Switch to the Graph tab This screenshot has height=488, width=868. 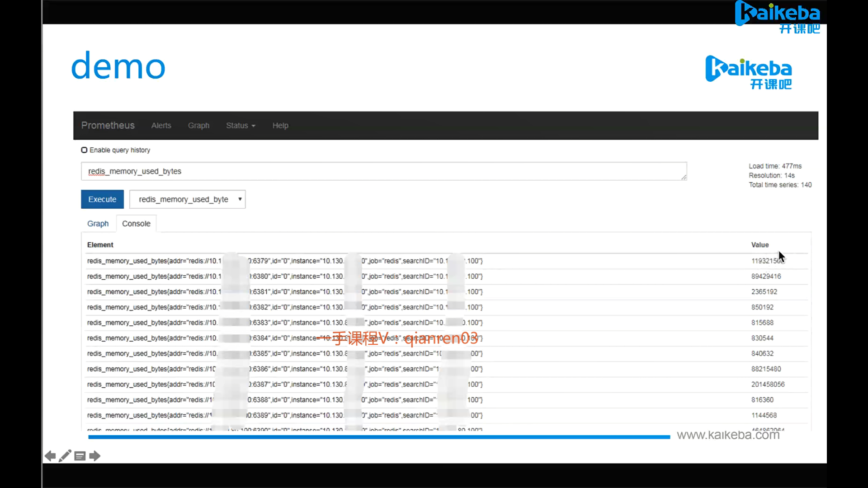[x=98, y=224]
